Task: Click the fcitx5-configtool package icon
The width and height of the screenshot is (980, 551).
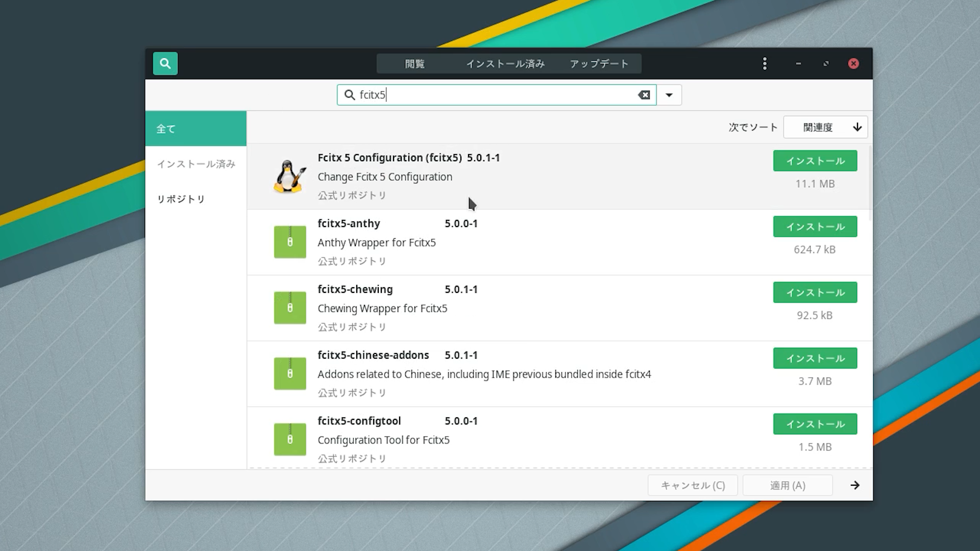Action: pyautogui.click(x=289, y=439)
